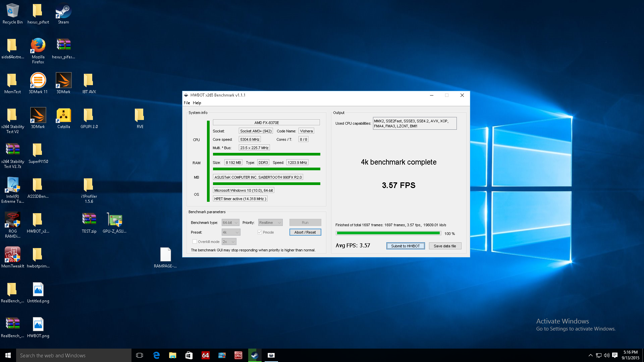Click the Search the web and Windows box
This screenshot has height=362, width=644.
[x=74, y=355]
